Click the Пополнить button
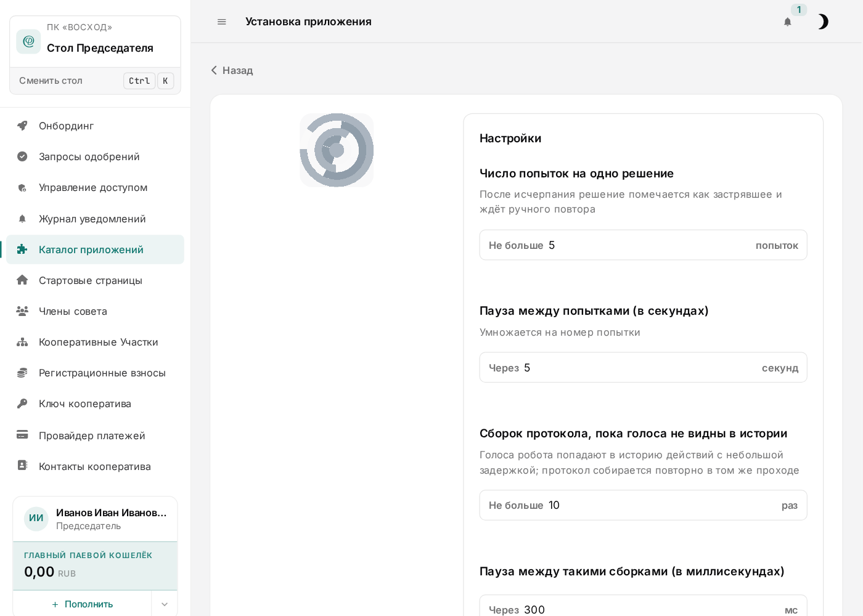The width and height of the screenshot is (863, 616). 83,604
